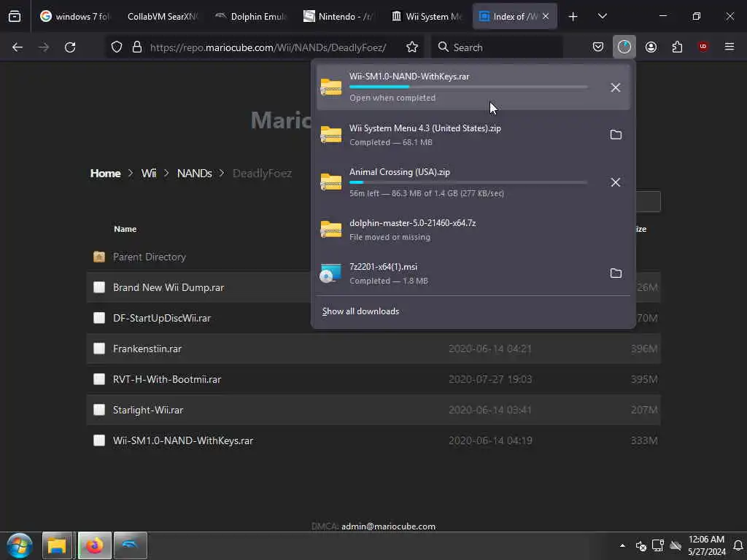Select DF-StartUpDiscWii.rar checkbox
Viewport: 747px width, 560px height.
click(x=99, y=318)
